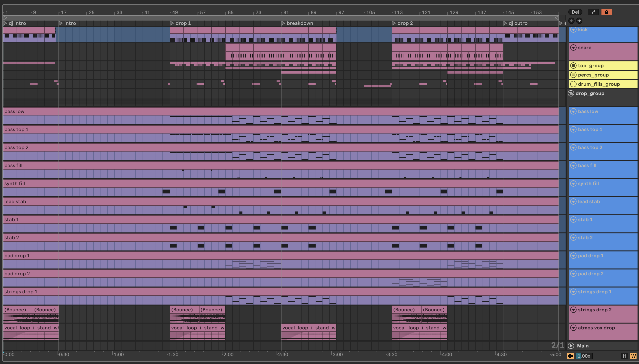Click the Del locator button
This screenshot has height=364, width=639.
[x=575, y=12]
